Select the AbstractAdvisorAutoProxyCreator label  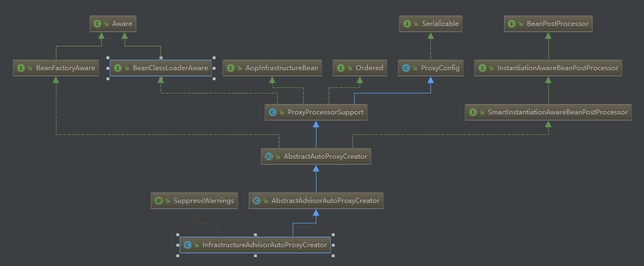pyautogui.click(x=325, y=201)
